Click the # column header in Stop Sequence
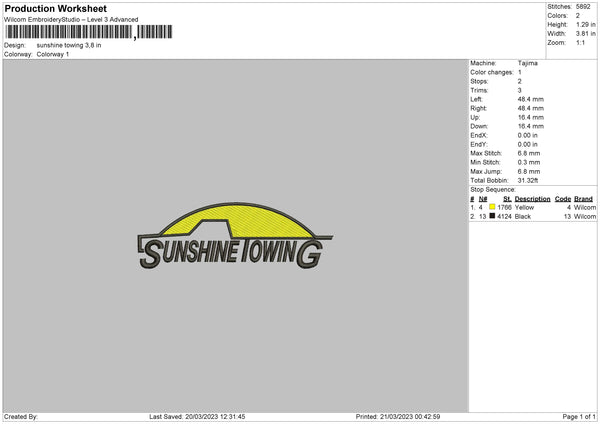 click(x=472, y=199)
